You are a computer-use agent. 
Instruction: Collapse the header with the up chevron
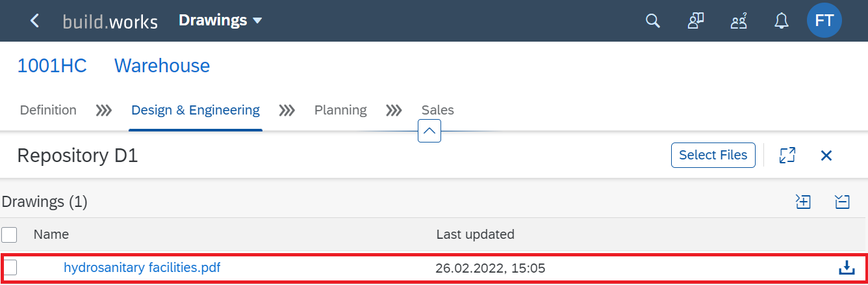coord(430,131)
